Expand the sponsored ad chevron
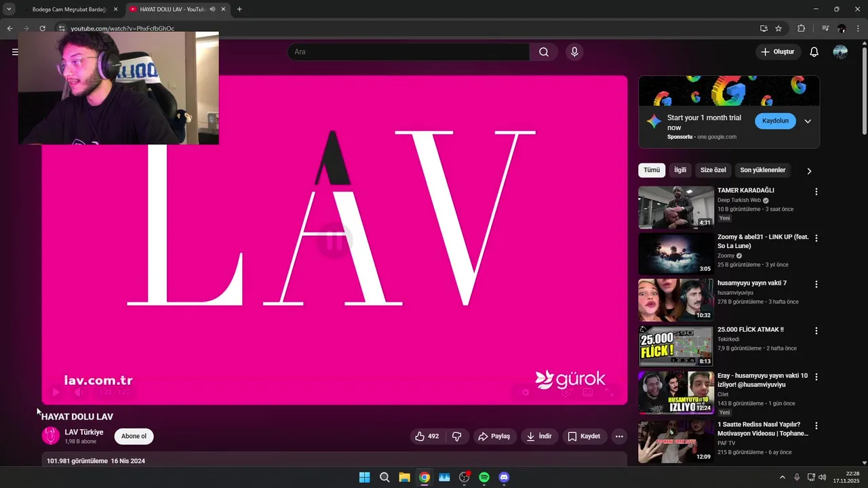868x488 pixels. click(808, 121)
